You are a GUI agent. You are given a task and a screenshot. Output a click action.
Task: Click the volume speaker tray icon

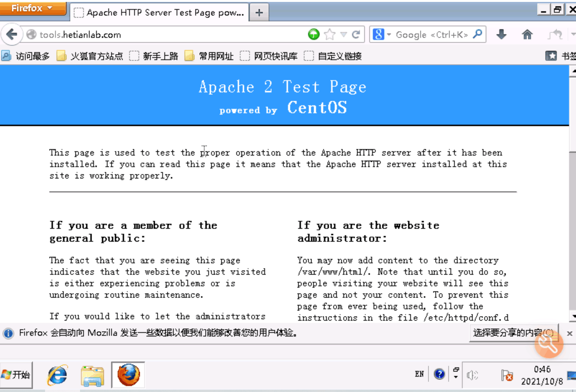coord(472,375)
